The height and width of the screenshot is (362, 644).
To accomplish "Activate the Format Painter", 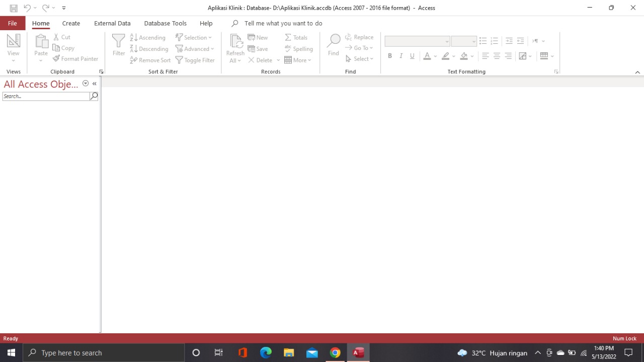I will pos(75,59).
